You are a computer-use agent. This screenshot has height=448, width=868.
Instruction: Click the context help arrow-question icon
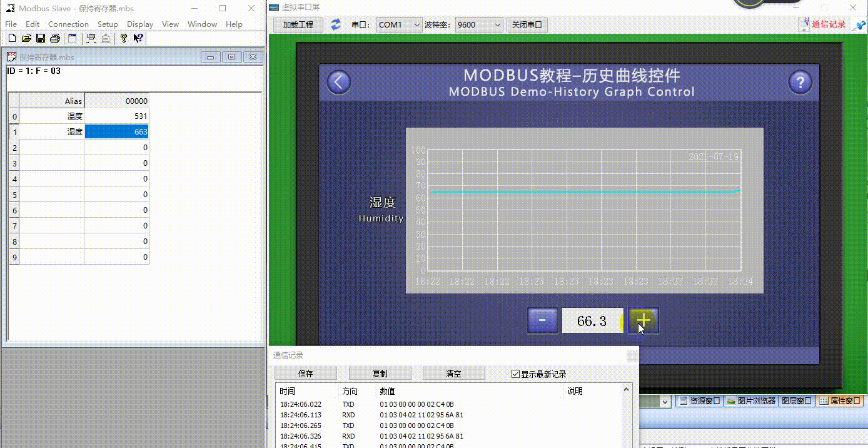(138, 38)
